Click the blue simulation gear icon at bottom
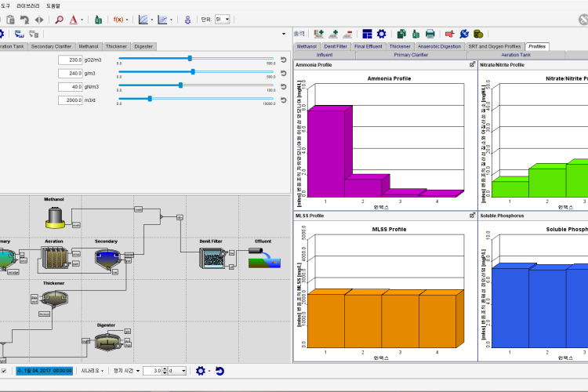This screenshot has width=588, height=392. [x=201, y=371]
